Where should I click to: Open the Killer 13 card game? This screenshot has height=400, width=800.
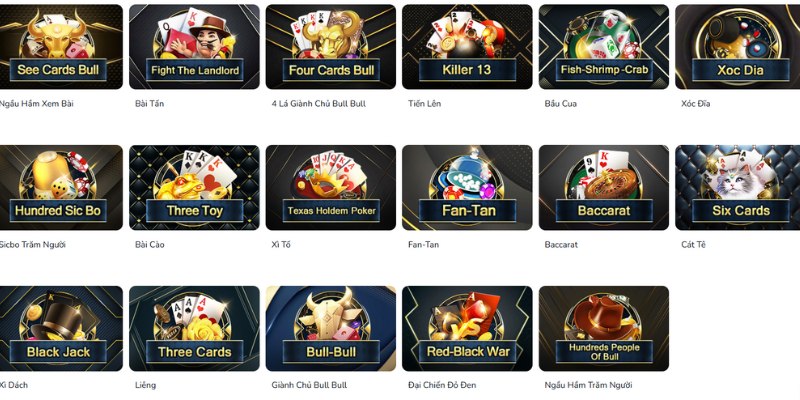coord(467,47)
